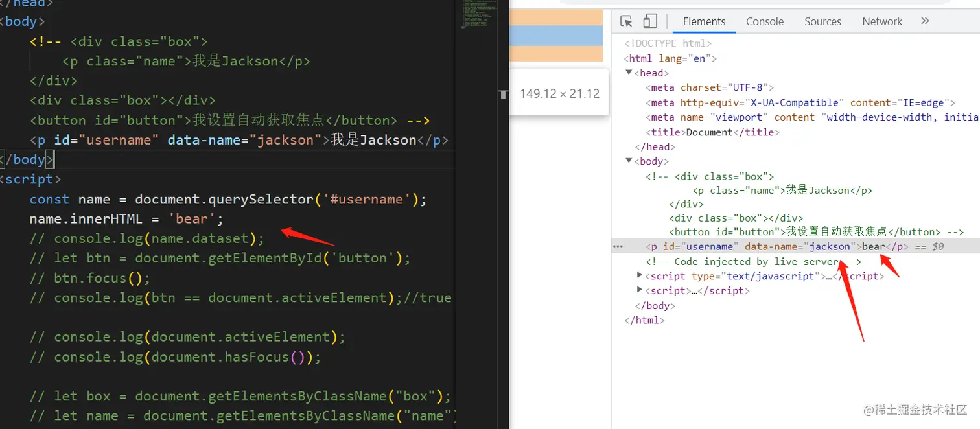Expand the collapsed script… node

(640, 290)
